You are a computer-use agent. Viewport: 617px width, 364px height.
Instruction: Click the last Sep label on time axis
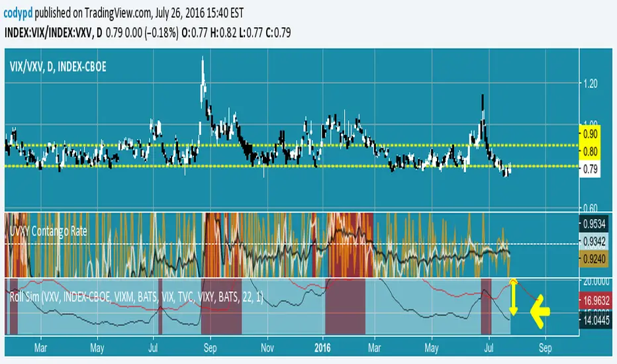(x=546, y=348)
